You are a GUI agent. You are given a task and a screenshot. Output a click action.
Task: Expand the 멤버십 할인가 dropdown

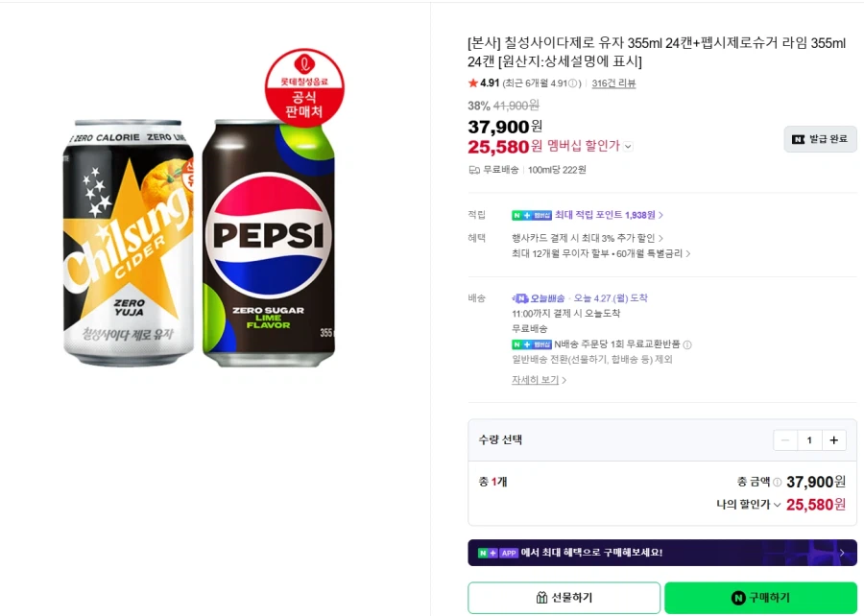628,145
